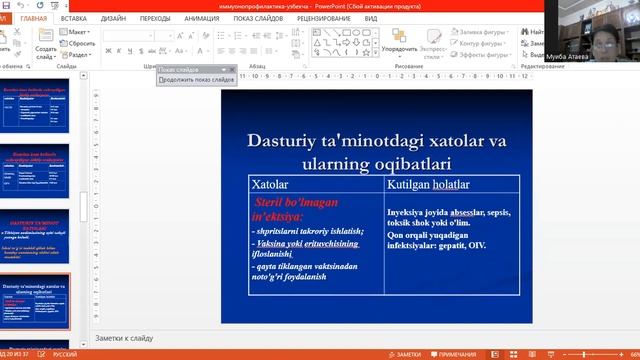The width and height of the screenshot is (640, 360).
Task: Start slideshow from quick access toolbar icon
Action: pyautogui.click(x=55, y=6)
